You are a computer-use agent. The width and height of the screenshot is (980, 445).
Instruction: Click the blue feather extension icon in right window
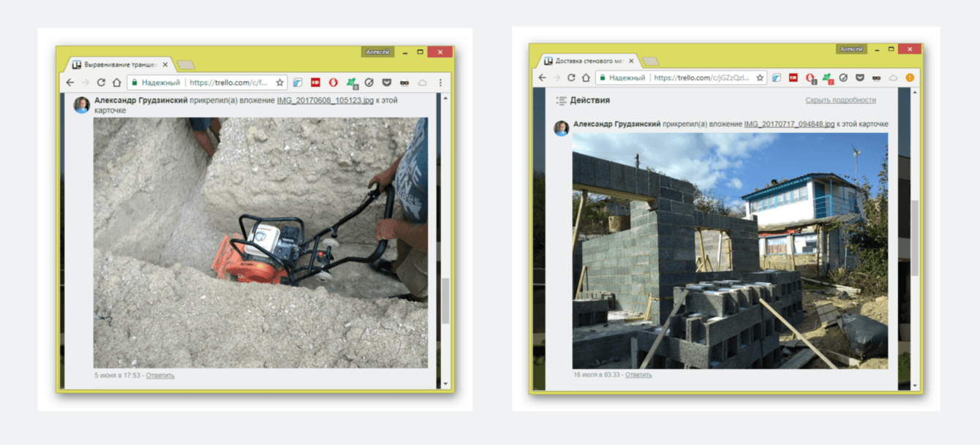coord(776,77)
